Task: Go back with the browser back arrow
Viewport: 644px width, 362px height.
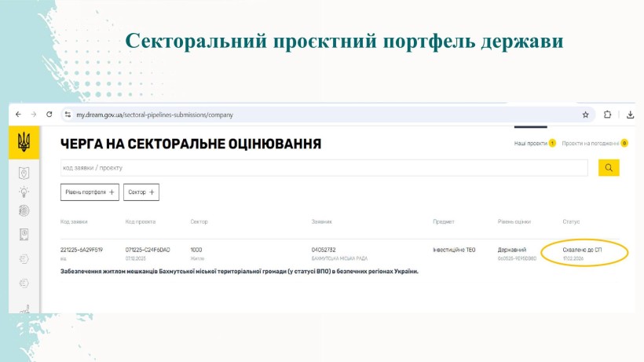Action: 19,115
